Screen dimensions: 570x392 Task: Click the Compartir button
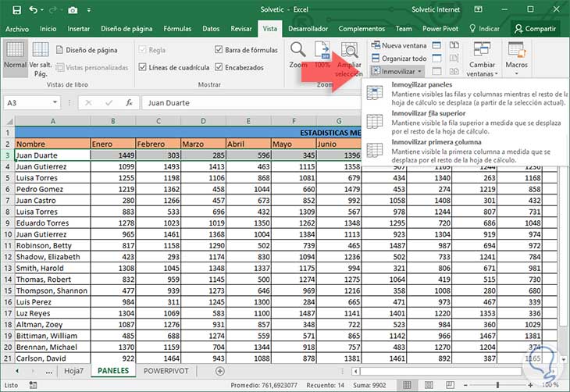tap(535, 28)
